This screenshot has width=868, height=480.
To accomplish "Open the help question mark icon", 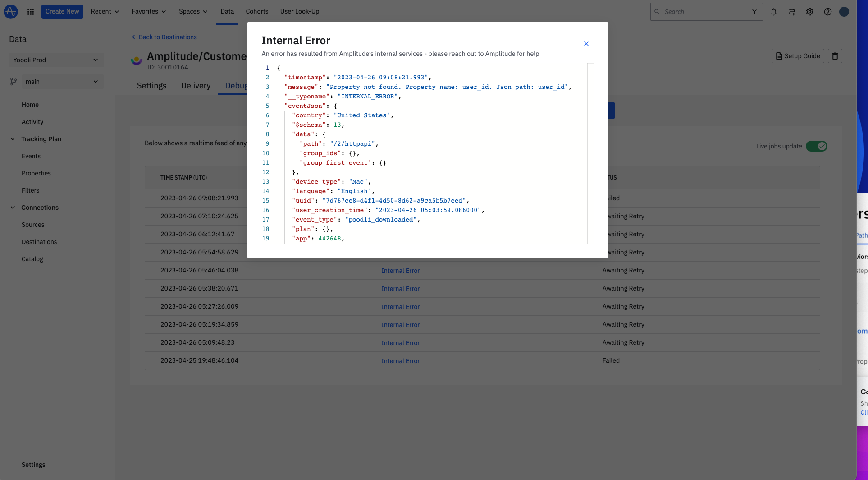I will pos(828,12).
